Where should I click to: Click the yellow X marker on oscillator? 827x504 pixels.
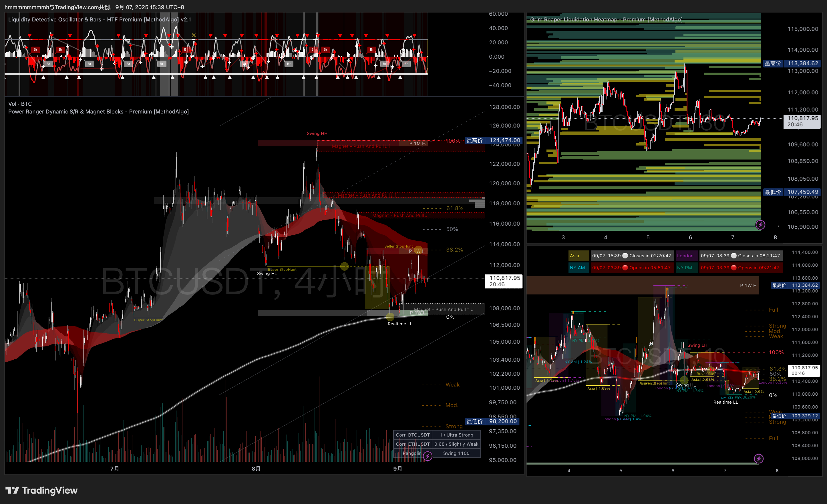(x=194, y=35)
